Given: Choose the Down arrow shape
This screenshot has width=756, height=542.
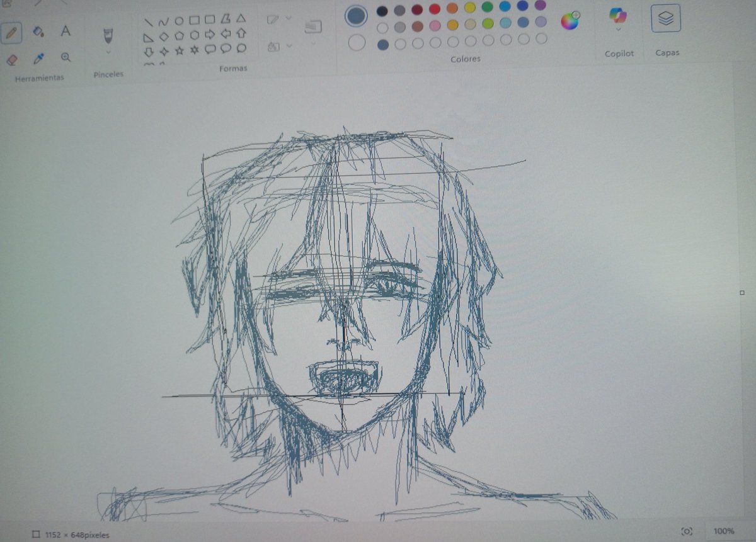Looking at the screenshot, I should point(149,52).
